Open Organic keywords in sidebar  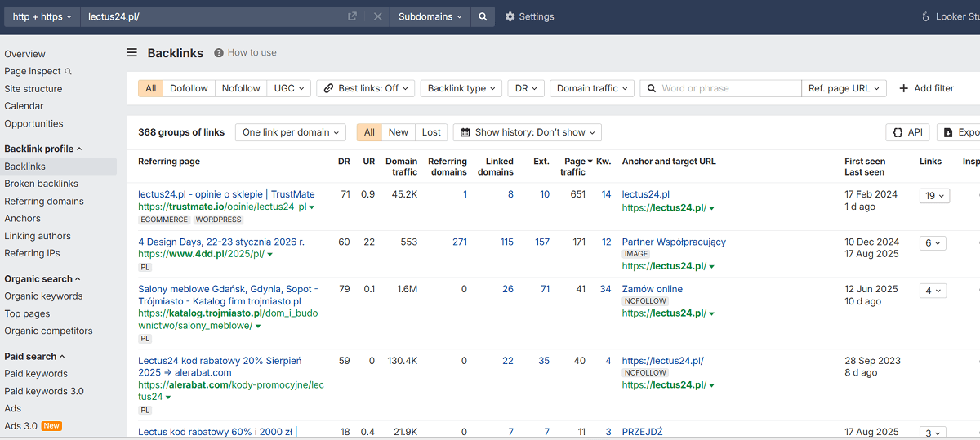[x=43, y=296]
